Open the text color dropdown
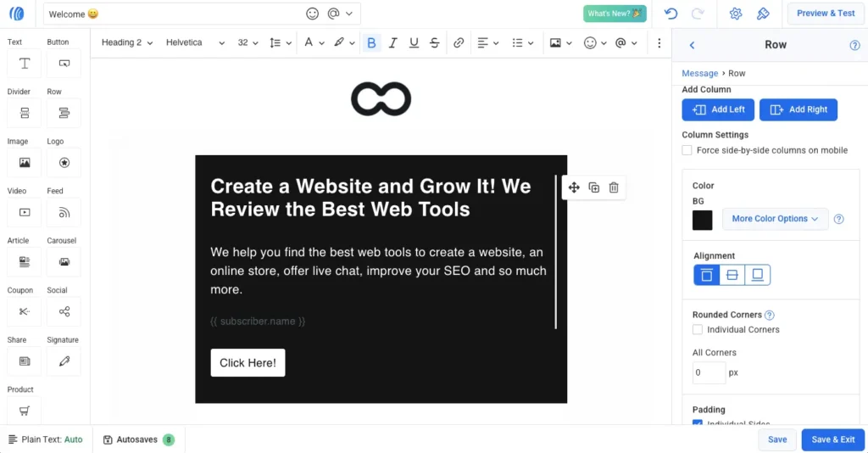This screenshot has height=453, width=868. point(314,42)
